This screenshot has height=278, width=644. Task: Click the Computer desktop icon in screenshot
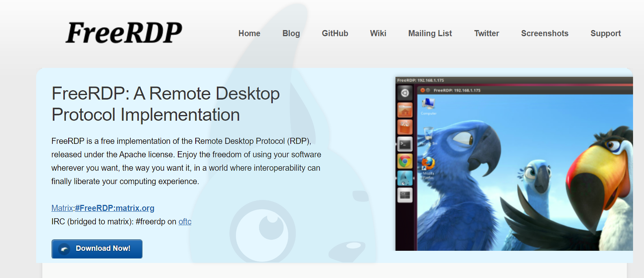click(x=428, y=106)
